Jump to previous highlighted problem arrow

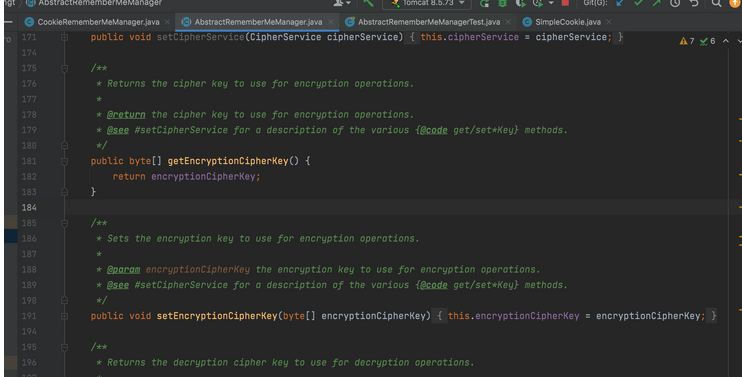pyautogui.click(x=725, y=41)
